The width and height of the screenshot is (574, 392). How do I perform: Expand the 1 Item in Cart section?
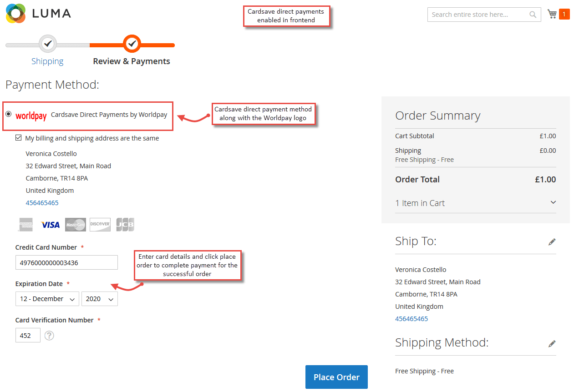pos(476,203)
